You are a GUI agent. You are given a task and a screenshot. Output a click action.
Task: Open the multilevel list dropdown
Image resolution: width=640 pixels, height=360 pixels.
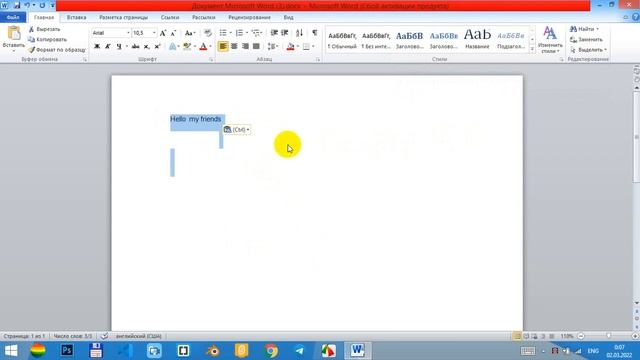[x=260, y=33]
